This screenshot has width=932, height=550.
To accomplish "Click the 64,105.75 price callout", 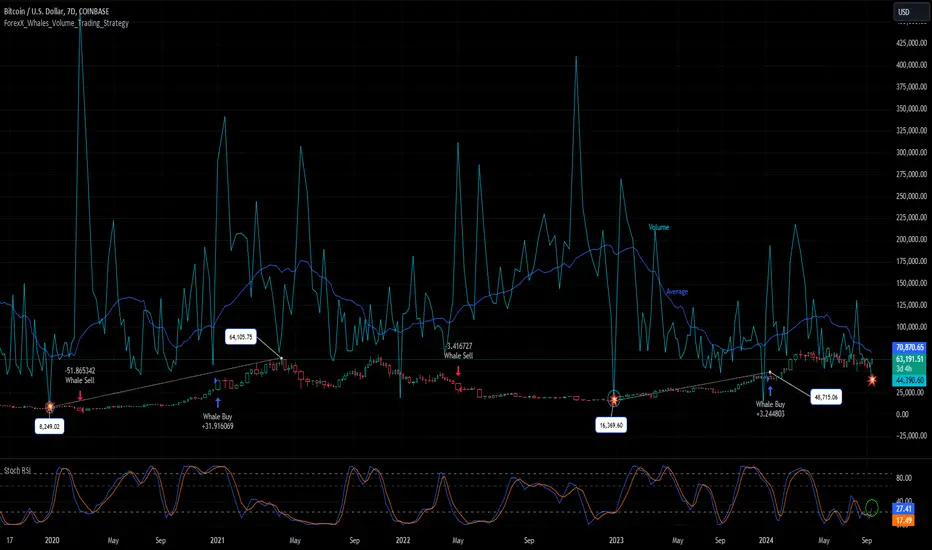I will coord(241,337).
